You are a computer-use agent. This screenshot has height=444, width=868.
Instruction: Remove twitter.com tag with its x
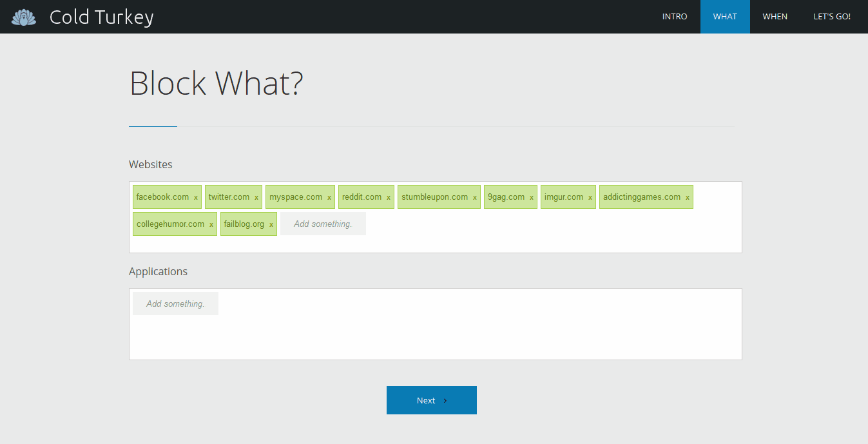(256, 198)
